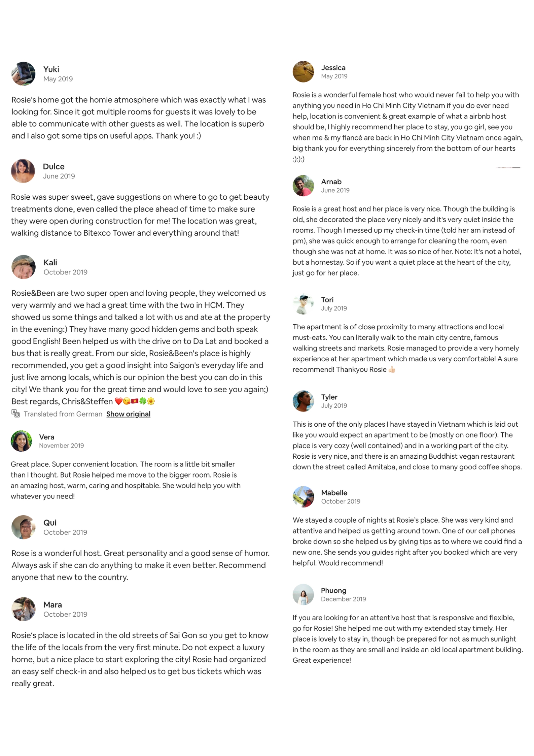Click Arnab's profile photo
534x756 pixels.
(303, 186)
